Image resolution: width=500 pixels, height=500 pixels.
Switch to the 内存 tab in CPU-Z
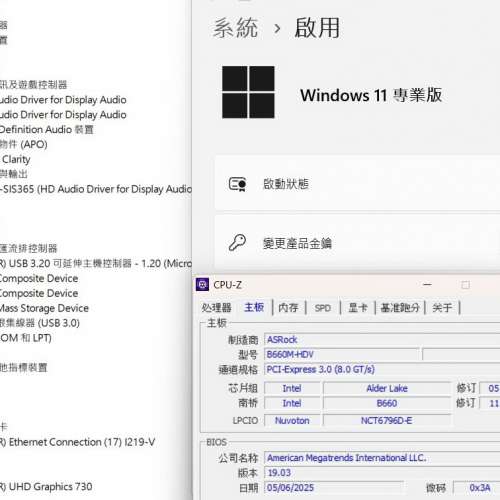coord(288,307)
